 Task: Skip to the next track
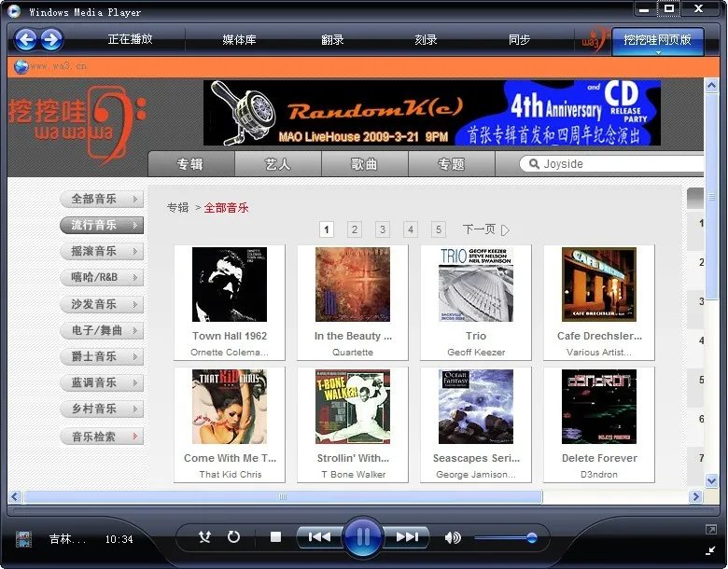point(407,537)
